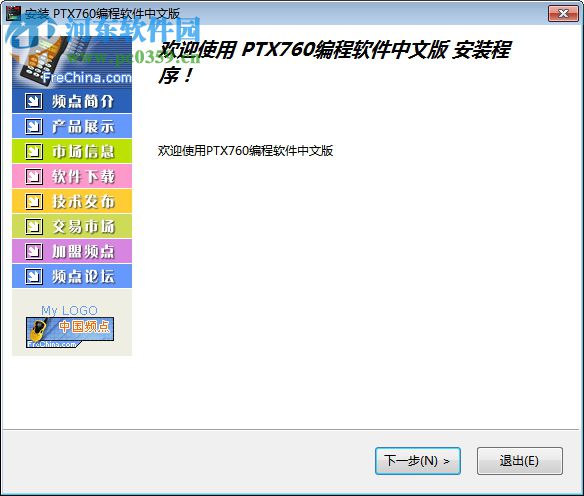Click the installer title bar icon
584x496 pixels.
point(13,13)
